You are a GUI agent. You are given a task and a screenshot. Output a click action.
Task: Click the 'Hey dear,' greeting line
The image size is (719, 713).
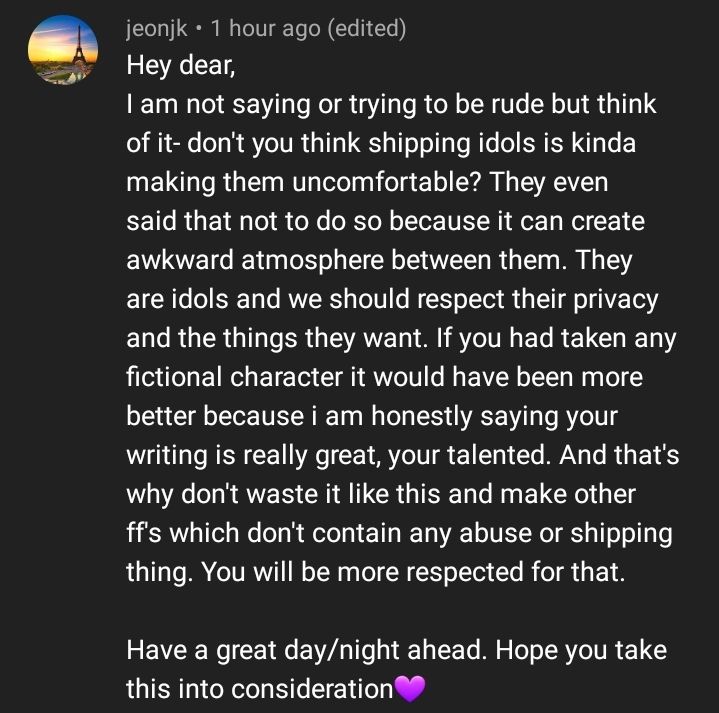tap(181, 65)
